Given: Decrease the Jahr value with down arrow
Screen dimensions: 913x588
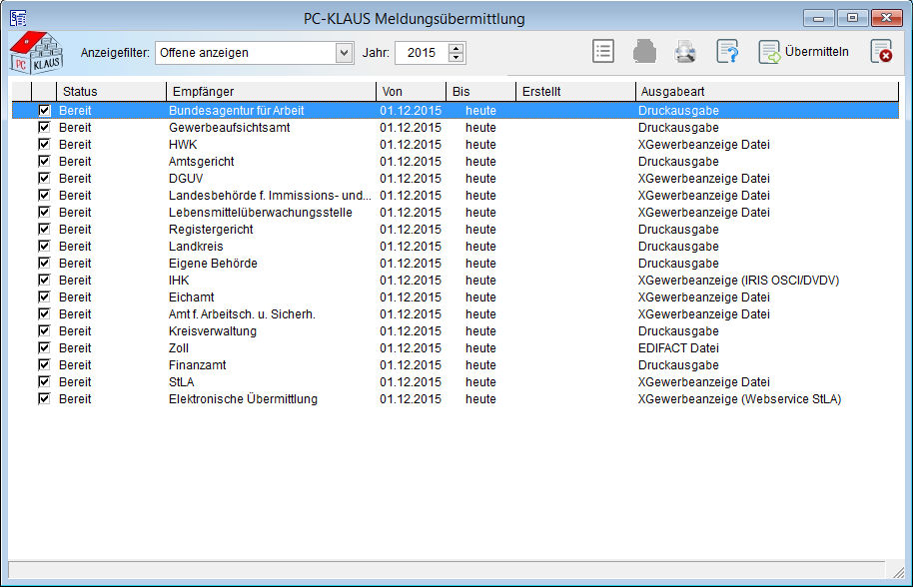Looking at the screenshot, I should coord(456,58).
